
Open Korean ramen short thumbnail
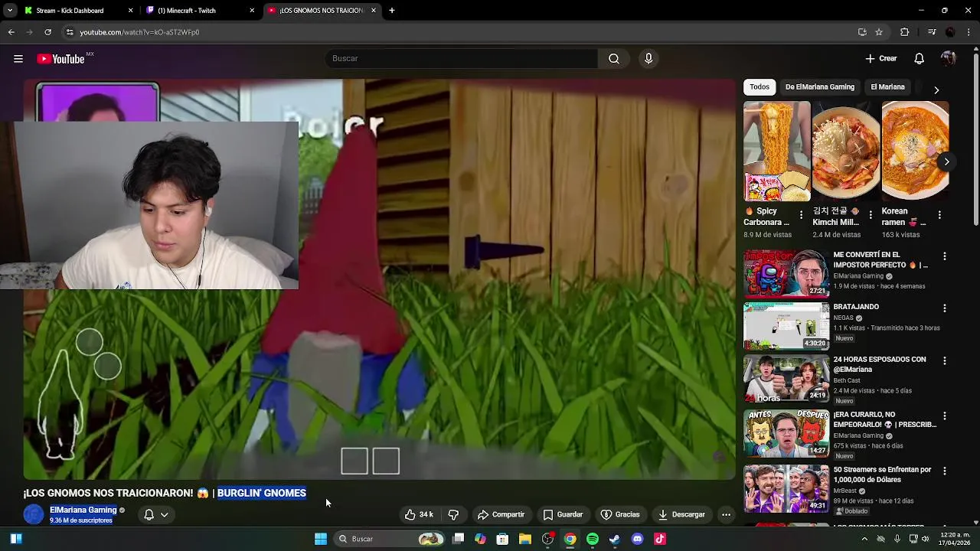[915, 151]
